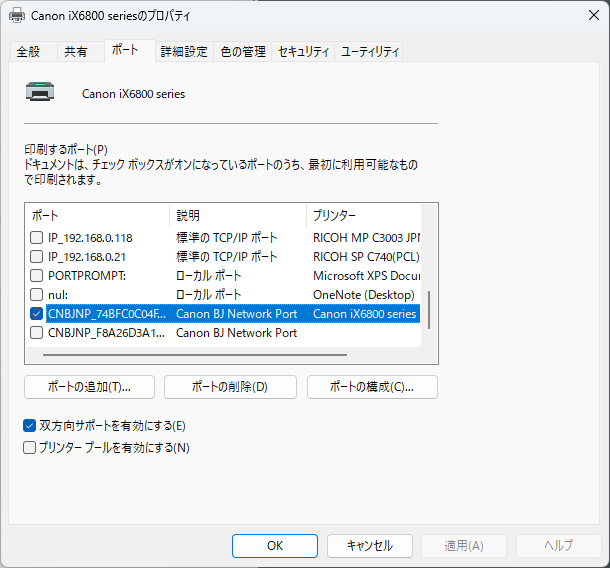This screenshot has width=610, height=568.
Task: Click the ポートの構成(C)... button
Action: (x=372, y=387)
